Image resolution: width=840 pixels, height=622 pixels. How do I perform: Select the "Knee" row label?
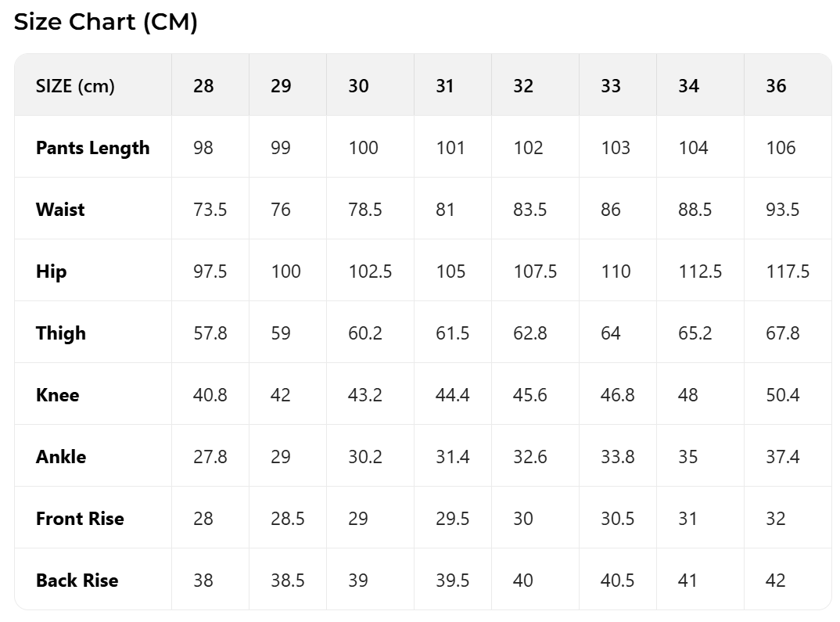[58, 395]
